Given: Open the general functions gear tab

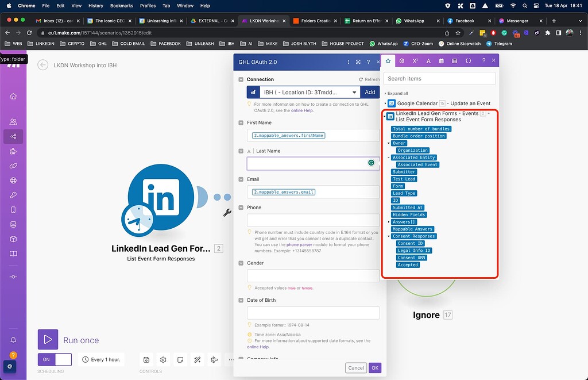Looking at the screenshot, I should coord(402,61).
